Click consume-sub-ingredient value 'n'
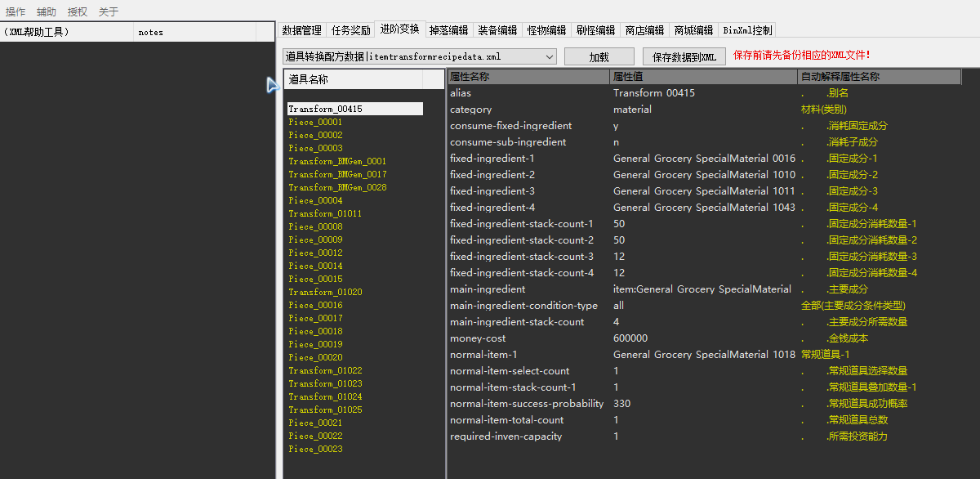This screenshot has height=479, width=980. [616, 142]
